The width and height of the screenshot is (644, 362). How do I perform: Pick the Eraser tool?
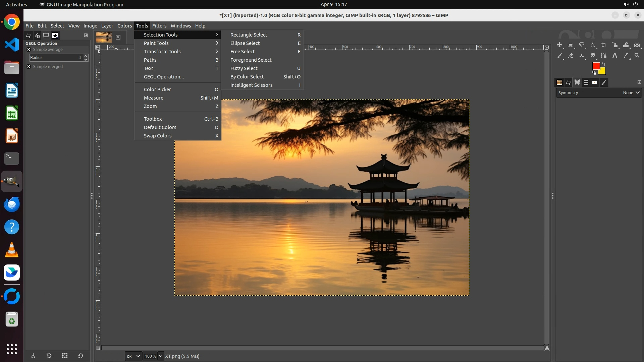point(571,56)
